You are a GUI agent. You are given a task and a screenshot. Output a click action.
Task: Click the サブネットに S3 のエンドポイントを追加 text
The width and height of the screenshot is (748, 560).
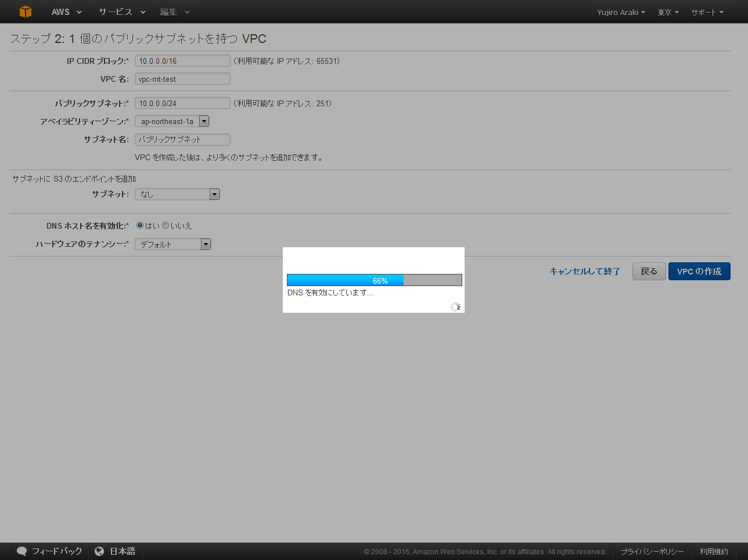pos(74,179)
